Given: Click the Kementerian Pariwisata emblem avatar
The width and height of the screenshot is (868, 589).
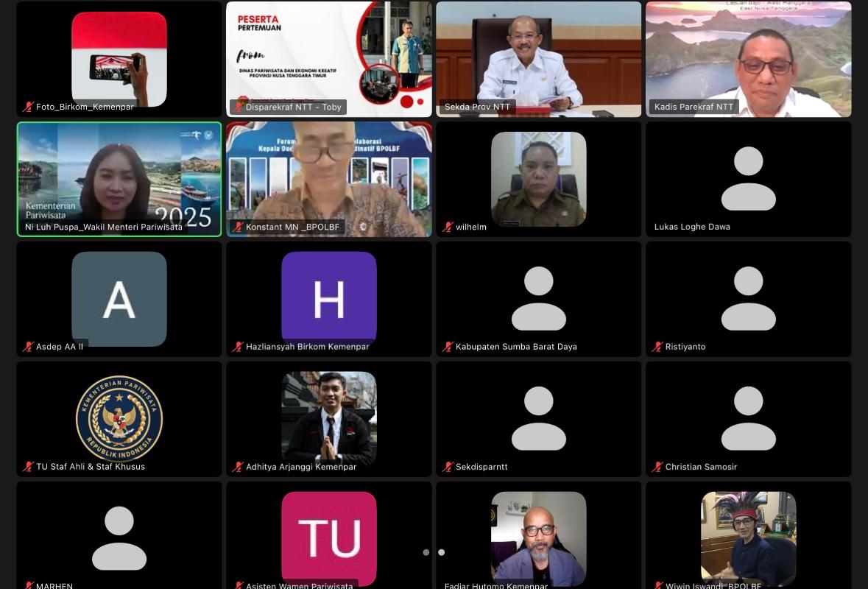Looking at the screenshot, I should [119, 418].
